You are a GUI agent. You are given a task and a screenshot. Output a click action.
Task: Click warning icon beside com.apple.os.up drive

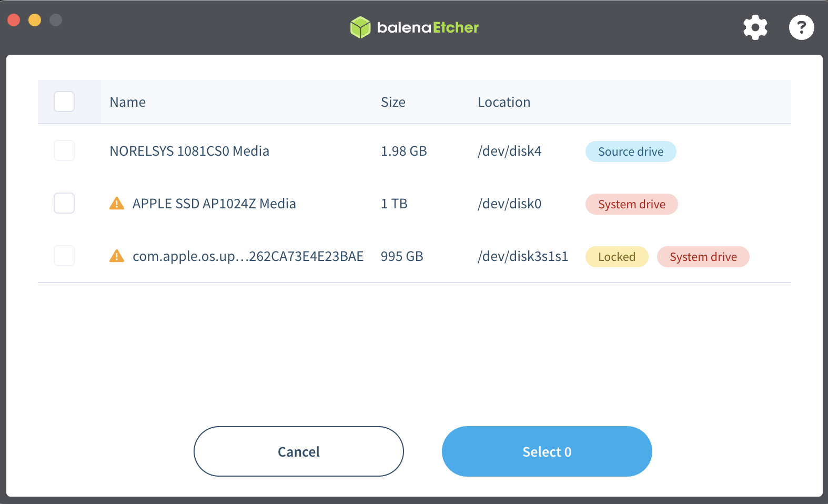point(117,256)
